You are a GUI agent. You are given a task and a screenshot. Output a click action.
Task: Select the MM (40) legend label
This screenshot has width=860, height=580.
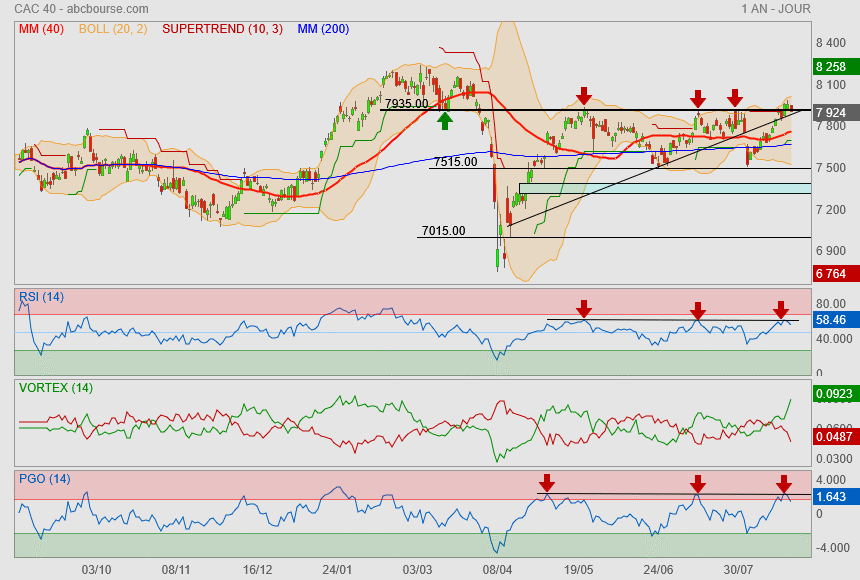tap(40, 29)
